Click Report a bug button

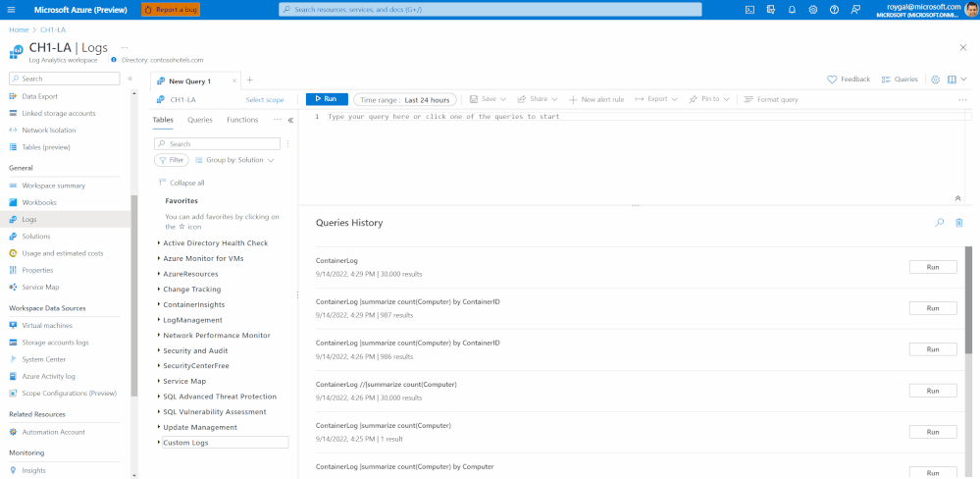pyautogui.click(x=170, y=10)
